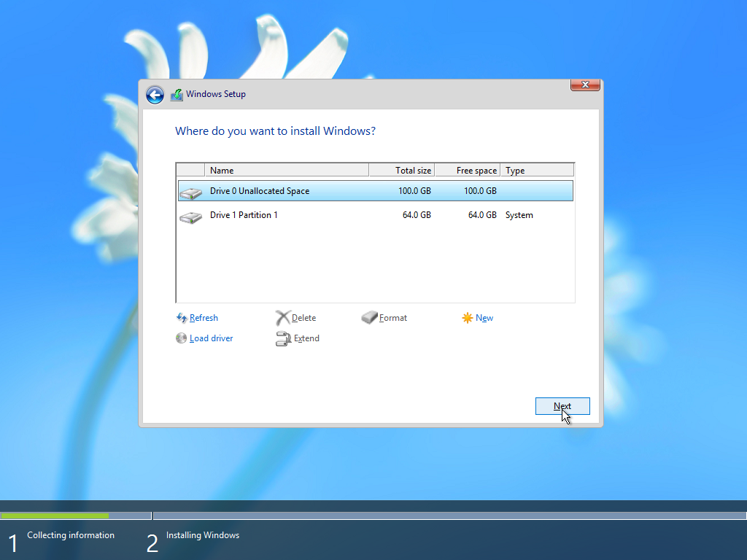Open the Refresh link
Screen dimensions: 747x560
coord(204,318)
